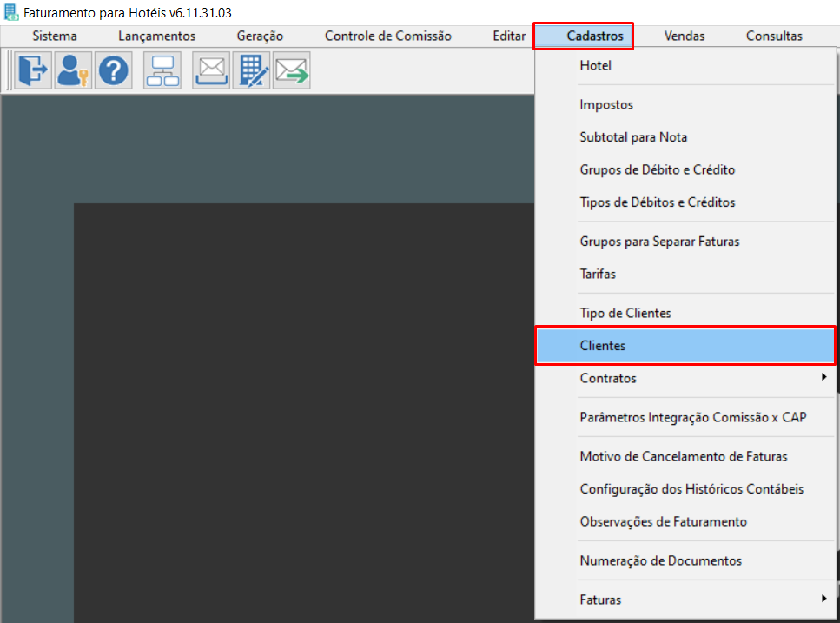
Task: Open Grupos de Débito e Crédito
Action: [x=685, y=169]
